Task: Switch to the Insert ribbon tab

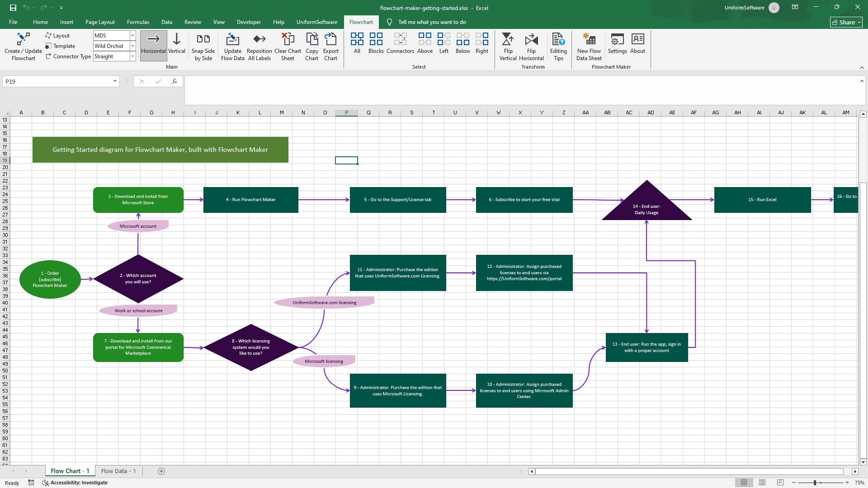Action: (66, 22)
